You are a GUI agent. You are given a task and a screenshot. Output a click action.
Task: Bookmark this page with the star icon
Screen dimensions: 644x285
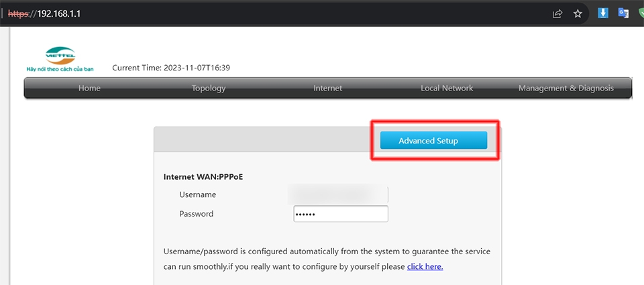578,13
